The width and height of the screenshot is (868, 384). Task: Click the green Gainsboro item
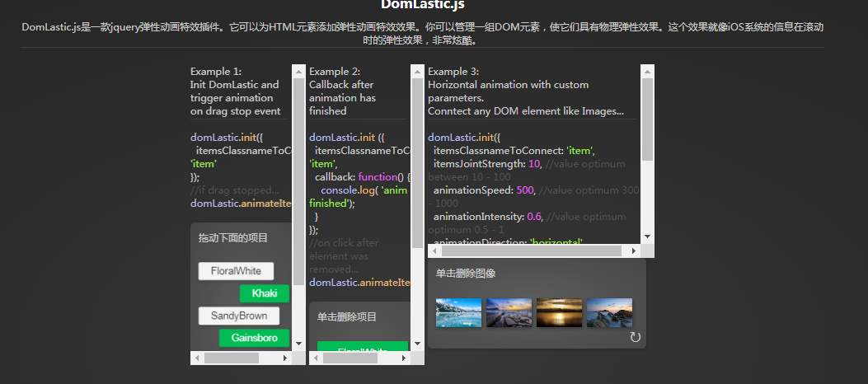[x=254, y=338]
